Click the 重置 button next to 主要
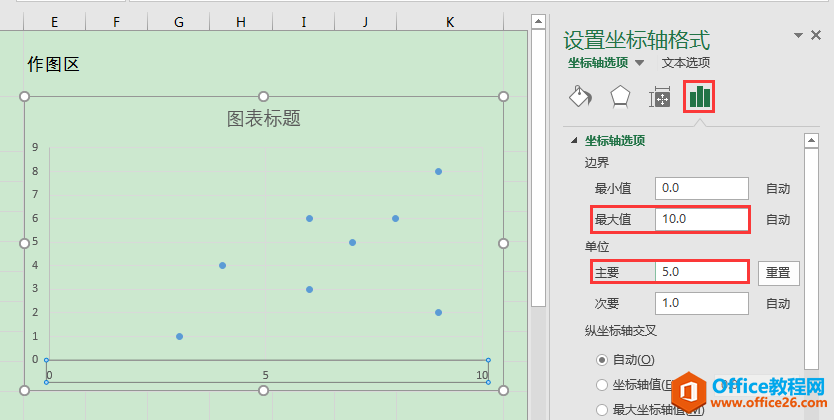834x420 pixels. click(777, 272)
